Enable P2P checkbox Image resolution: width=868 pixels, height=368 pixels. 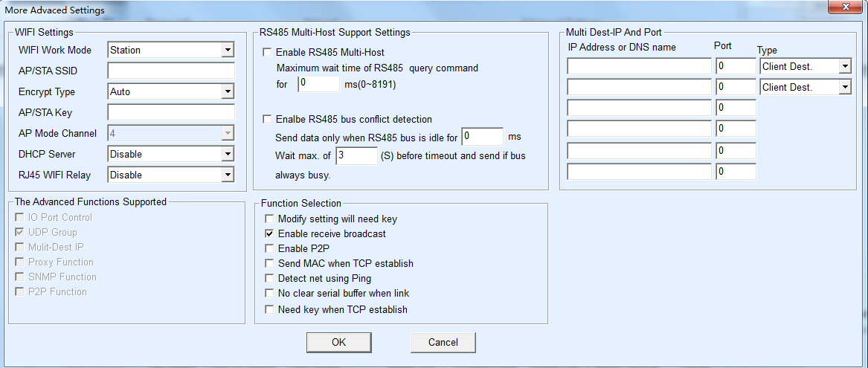[x=270, y=249]
